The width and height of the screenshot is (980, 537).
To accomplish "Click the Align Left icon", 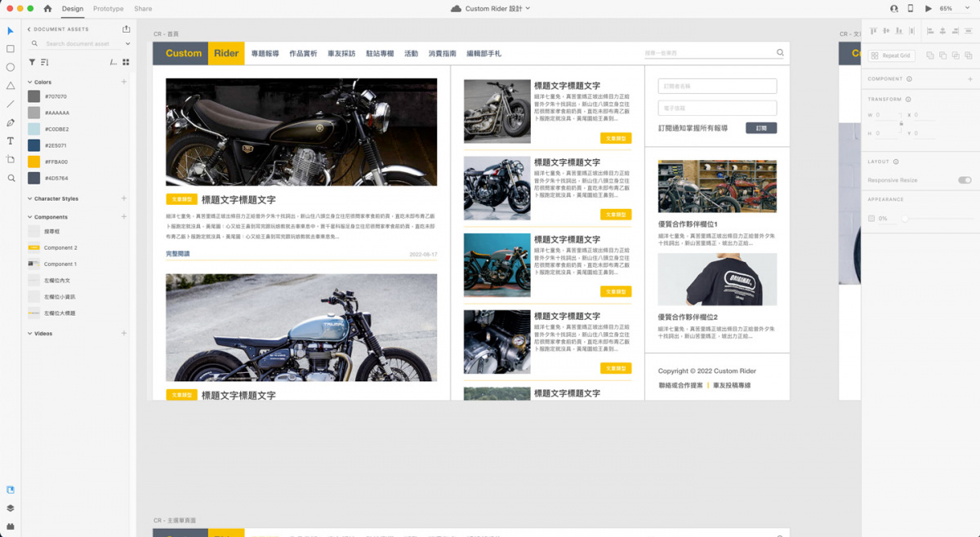I will 930,31.
